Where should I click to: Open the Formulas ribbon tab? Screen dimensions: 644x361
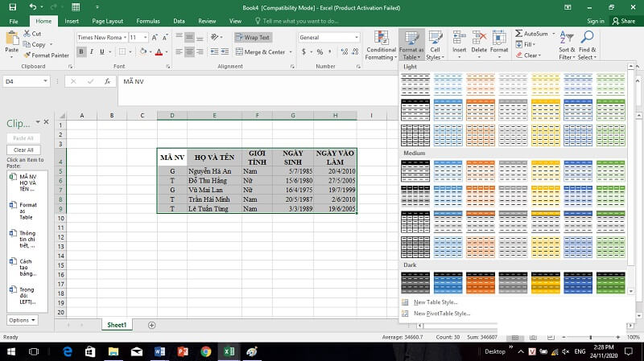tap(147, 21)
